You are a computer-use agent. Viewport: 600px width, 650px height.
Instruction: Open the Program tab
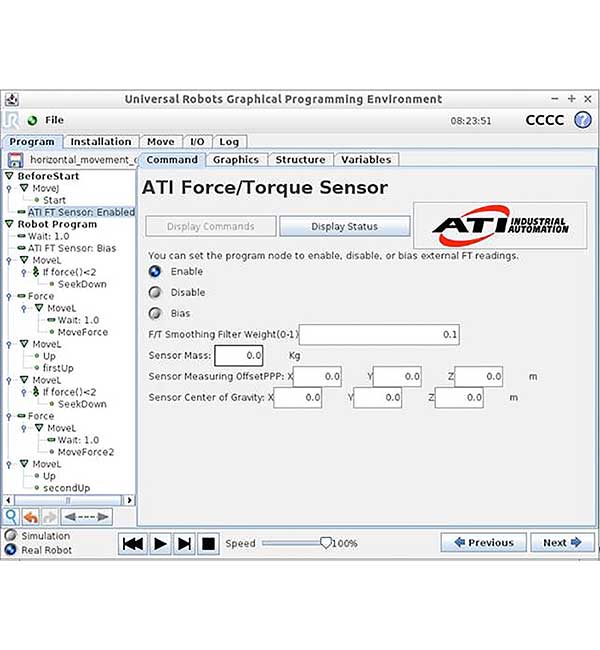click(x=32, y=142)
